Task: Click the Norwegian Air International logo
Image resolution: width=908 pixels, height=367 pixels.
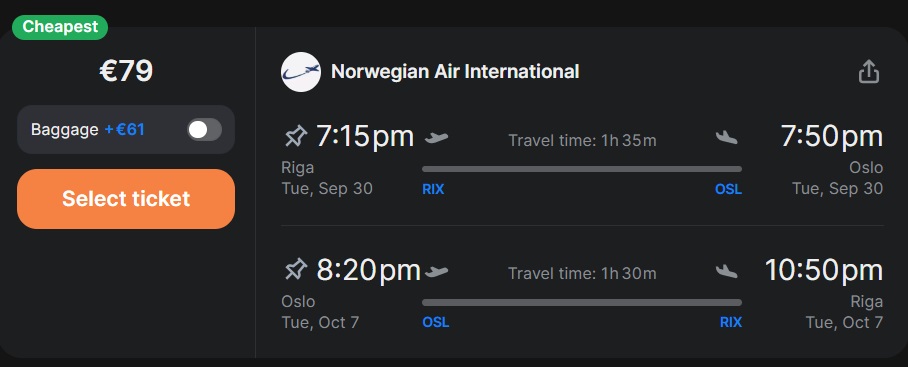Action: tap(301, 72)
